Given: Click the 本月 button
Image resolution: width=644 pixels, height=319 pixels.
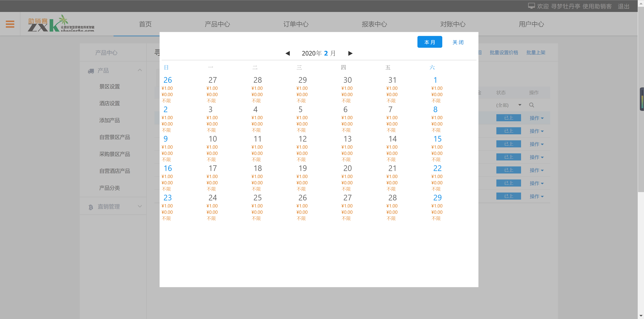Looking at the screenshot, I should (430, 42).
